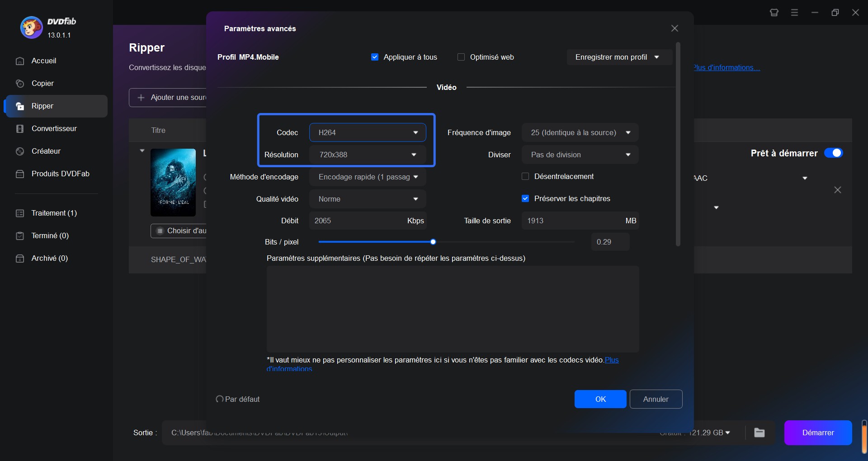Screen dimensions: 868x461
Task: Open output folder icon next to Démarrer
Action: click(759, 433)
